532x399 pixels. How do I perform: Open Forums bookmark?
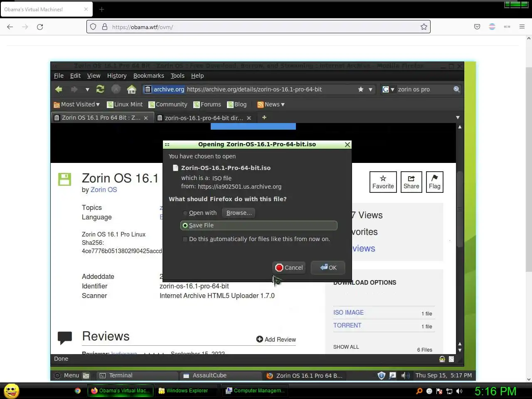pos(207,104)
